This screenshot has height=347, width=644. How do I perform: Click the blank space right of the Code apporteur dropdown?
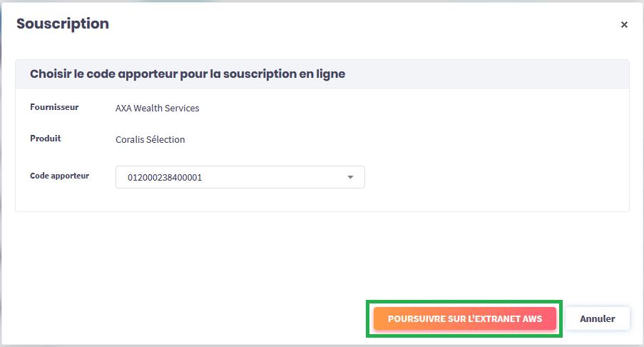coord(492,177)
